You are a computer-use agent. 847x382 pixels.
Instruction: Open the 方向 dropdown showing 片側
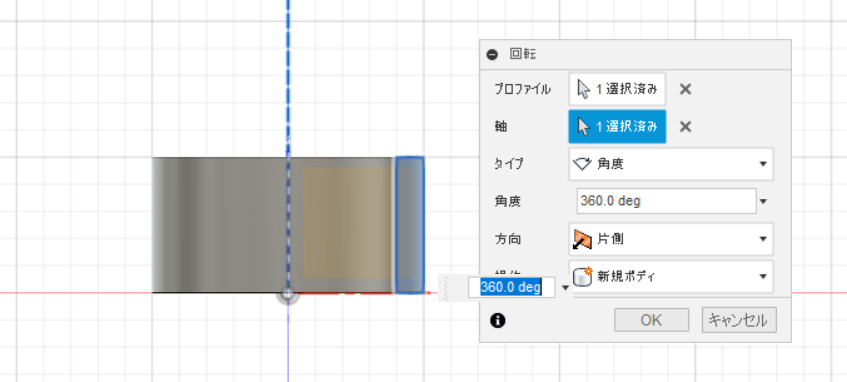[x=671, y=239]
